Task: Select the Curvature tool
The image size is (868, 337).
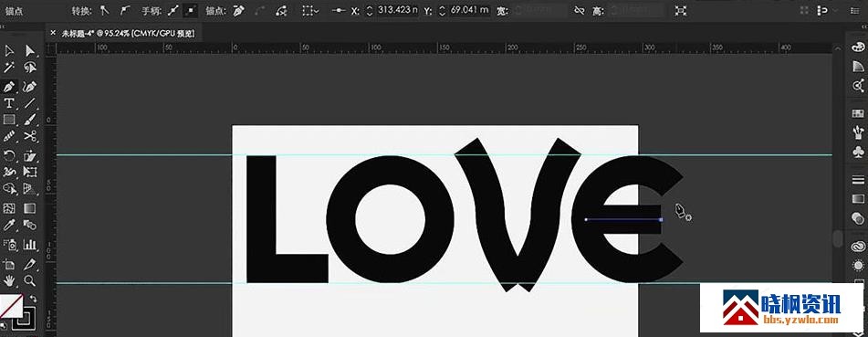Action: (x=30, y=87)
